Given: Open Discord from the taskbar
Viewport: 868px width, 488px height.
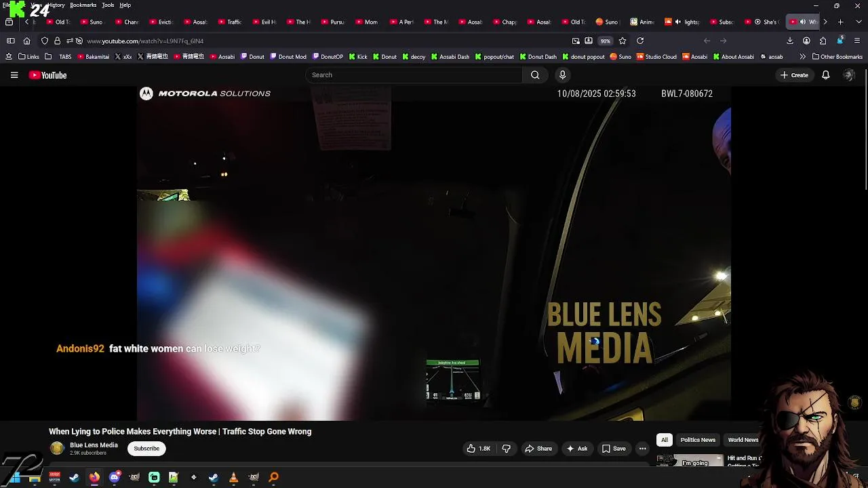Looking at the screenshot, I should (114, 477).
